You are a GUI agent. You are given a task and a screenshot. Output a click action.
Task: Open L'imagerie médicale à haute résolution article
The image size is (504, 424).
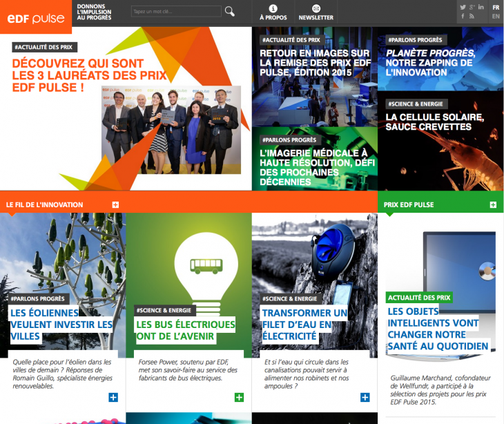pyautogui.click(x=318, y=167)
